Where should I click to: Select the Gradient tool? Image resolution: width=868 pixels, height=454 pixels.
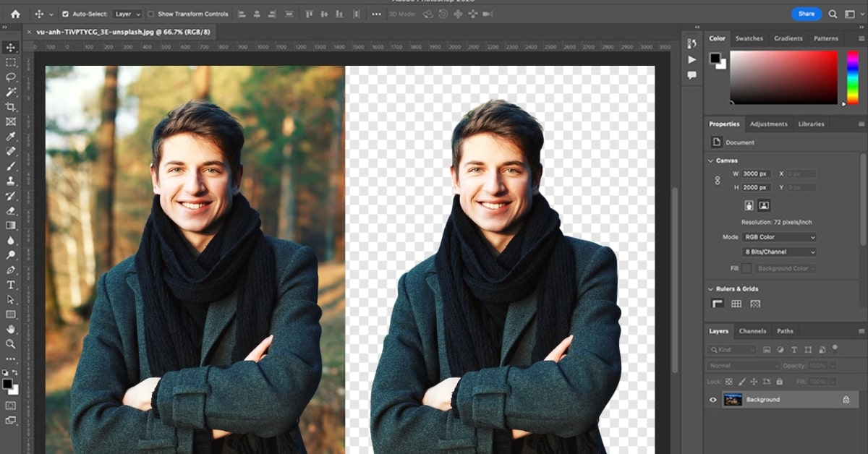[x=11, y=226]
